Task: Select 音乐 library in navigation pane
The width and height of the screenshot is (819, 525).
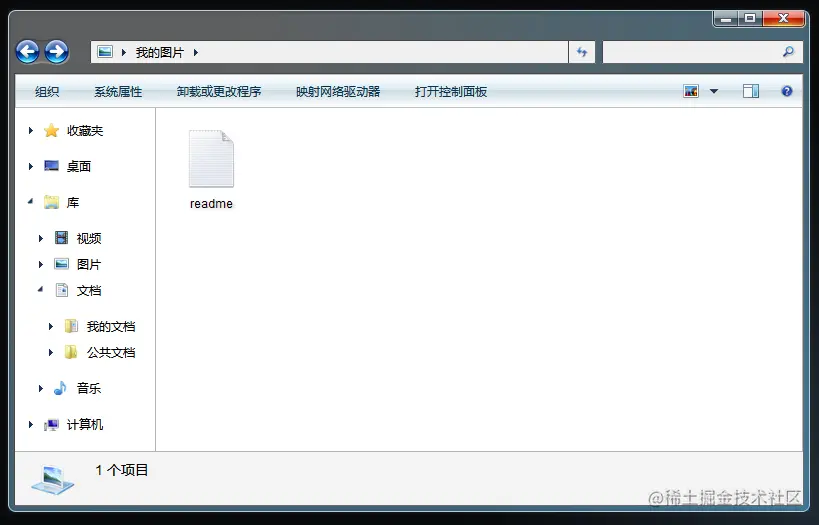Action: point(89,389)
